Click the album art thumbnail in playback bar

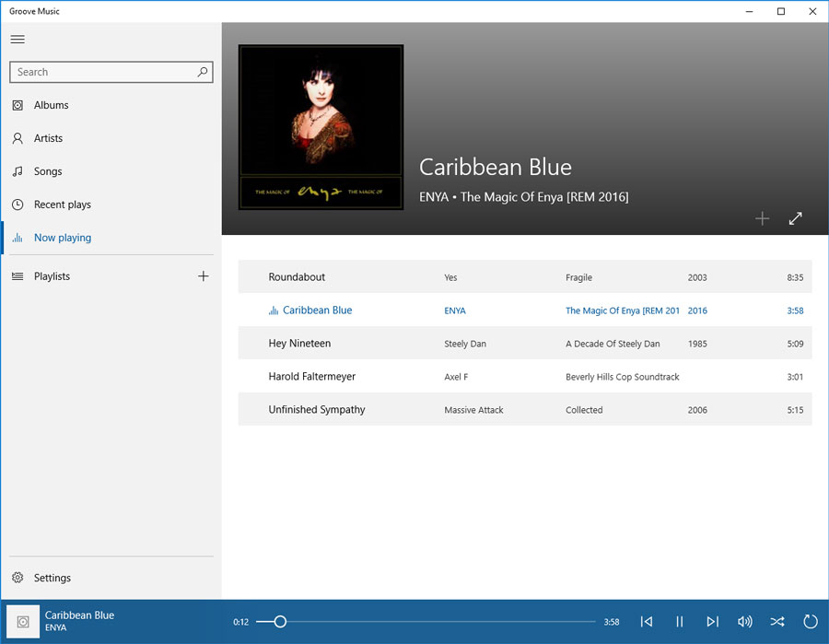click(x=23, y=621)
